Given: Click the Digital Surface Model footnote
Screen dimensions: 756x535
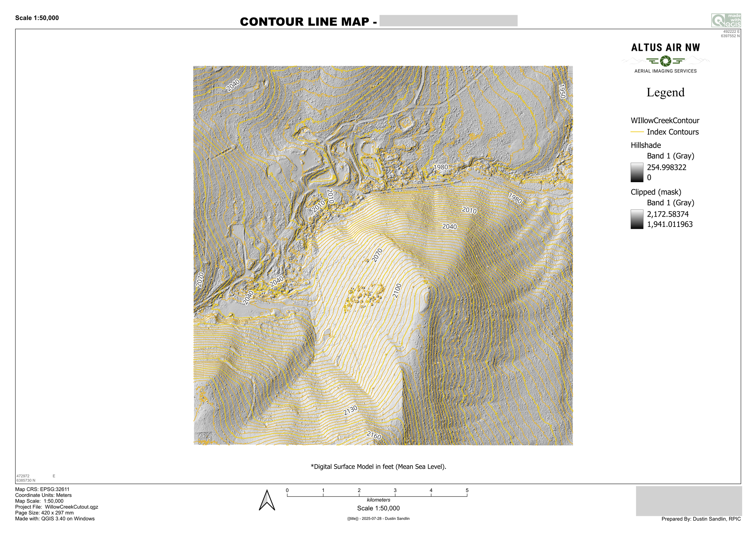Looking at the screenshot, I should (378, 467).
